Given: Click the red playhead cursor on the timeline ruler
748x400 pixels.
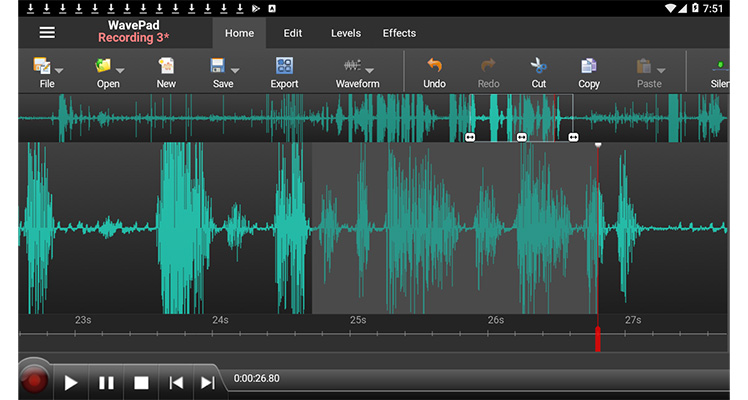Looking at the screenshot, I should click(x=598, y=339).
